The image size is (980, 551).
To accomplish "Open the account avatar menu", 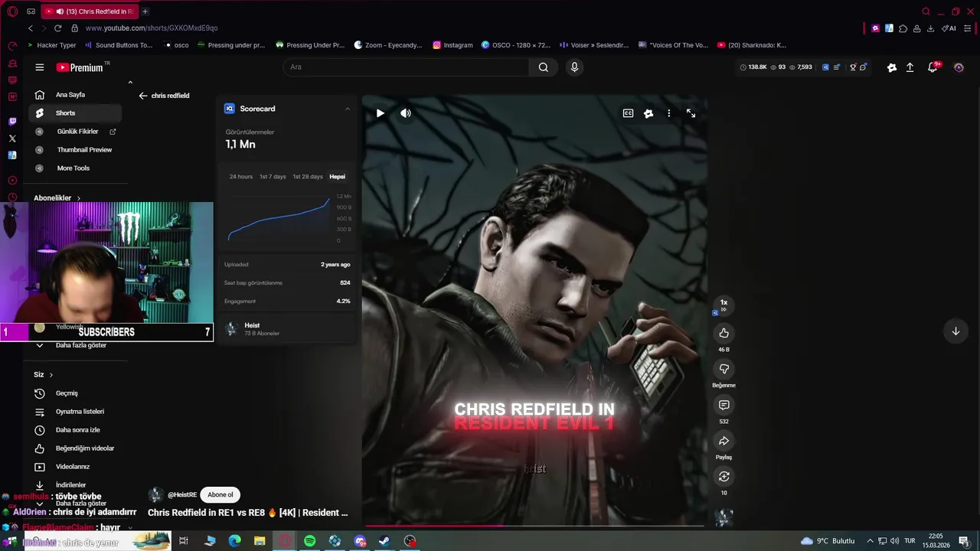I will pyautogui.click(x=958, y=67).
